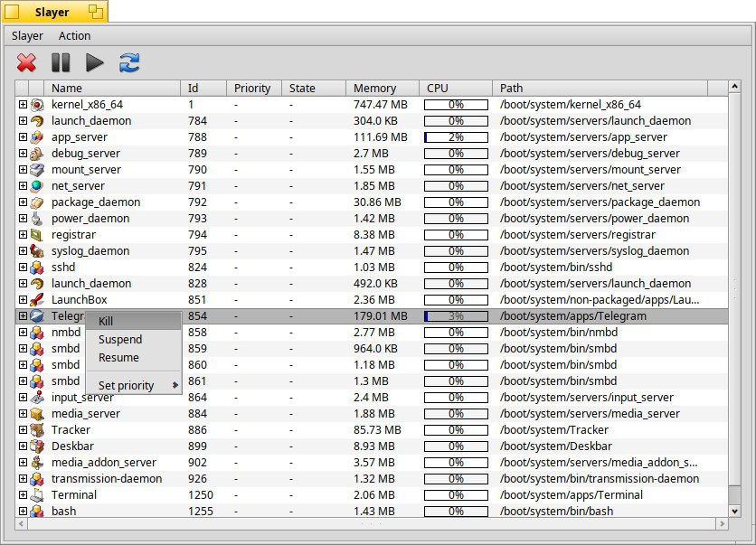Expand the Tracker process row
This screenshot has height=545, width=756.
click(x=23, y=429)
